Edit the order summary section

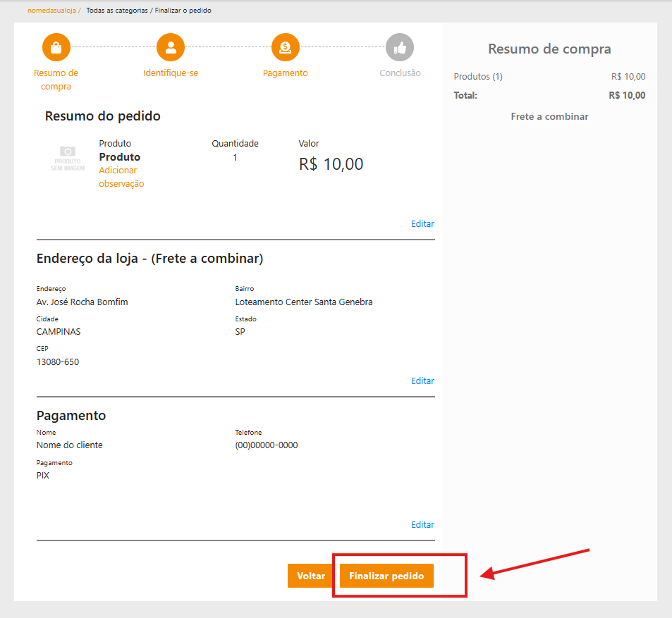(x=422, y=223)
